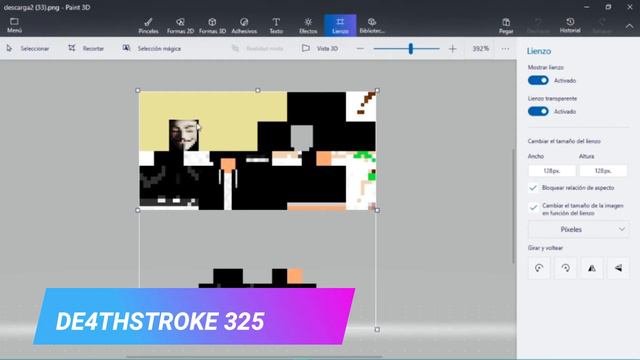Rotate canvas left icon
The image size is (640, 360).
[x=539, y=268]
